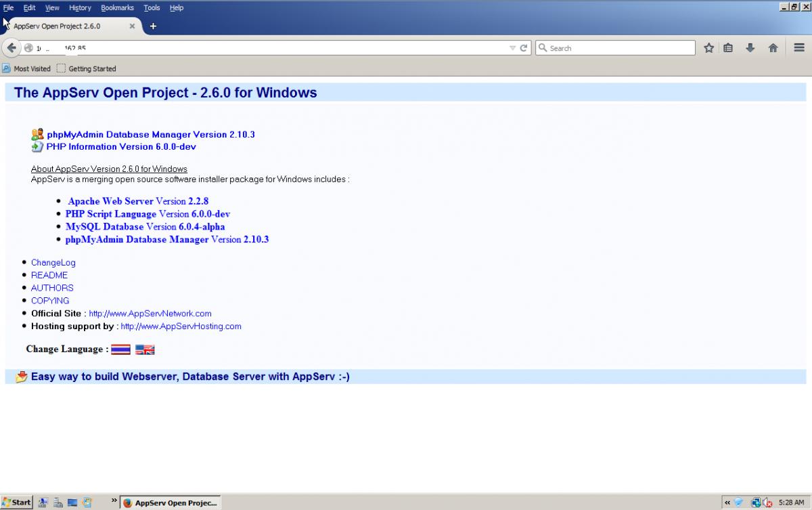
Task: Click the phpMyAdmin users icon
Action: point(37,134)
